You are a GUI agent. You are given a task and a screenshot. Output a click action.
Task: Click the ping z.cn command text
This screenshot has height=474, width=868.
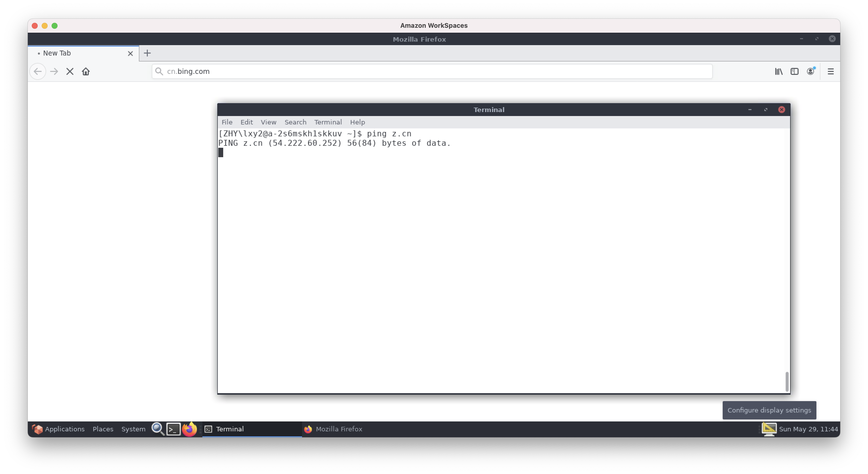(389, 134)
